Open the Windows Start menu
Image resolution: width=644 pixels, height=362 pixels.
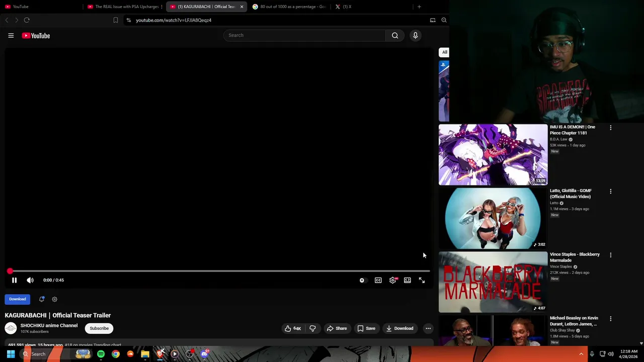pyautogui.click(x=11, y=354)
